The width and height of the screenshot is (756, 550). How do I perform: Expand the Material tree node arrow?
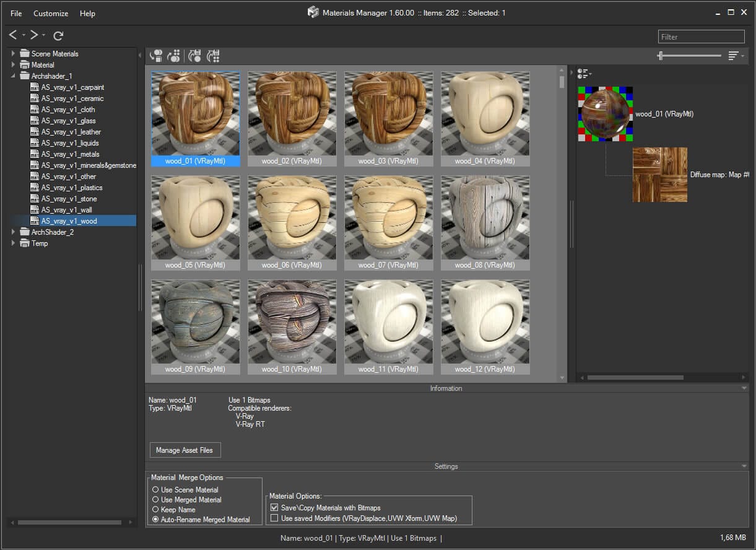[13, 65]
